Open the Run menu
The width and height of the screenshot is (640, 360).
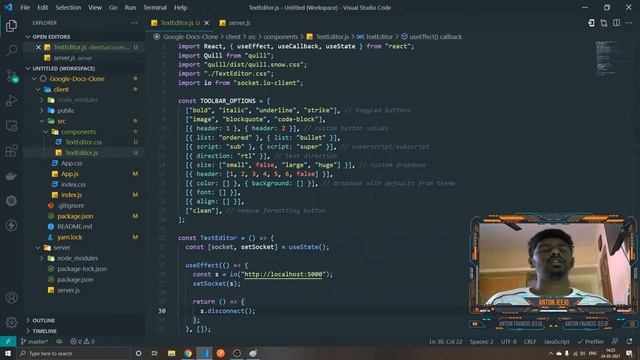130,7
